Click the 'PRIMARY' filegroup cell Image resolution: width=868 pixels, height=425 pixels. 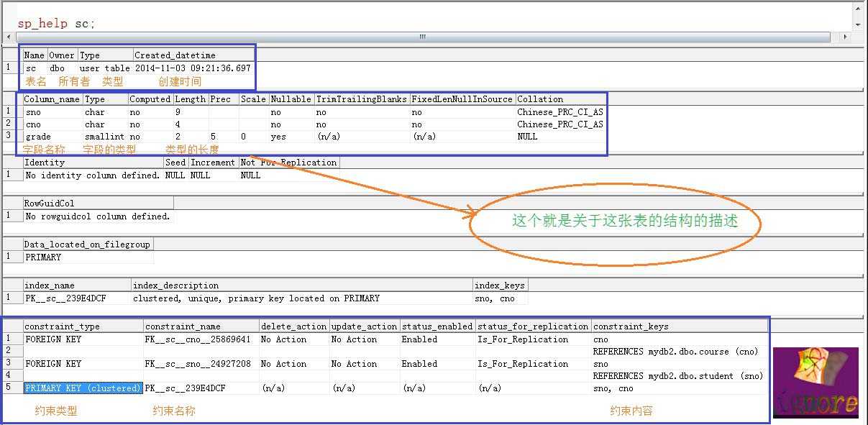(88, 257)
